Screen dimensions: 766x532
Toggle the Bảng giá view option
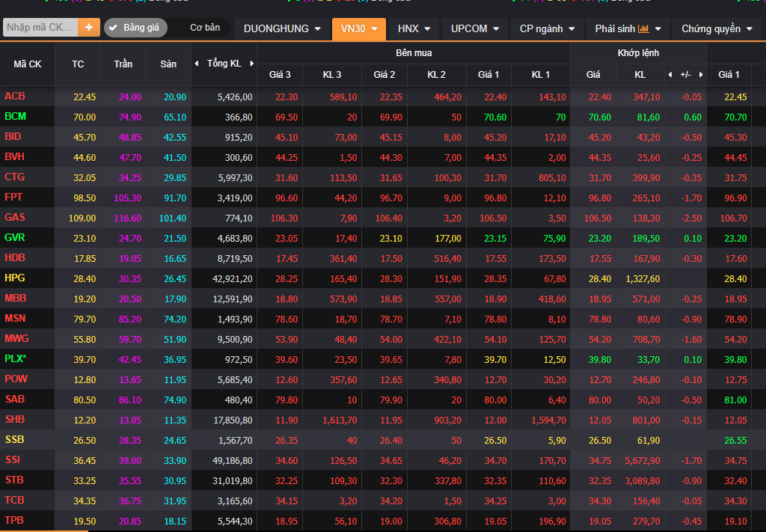[135, 28]
